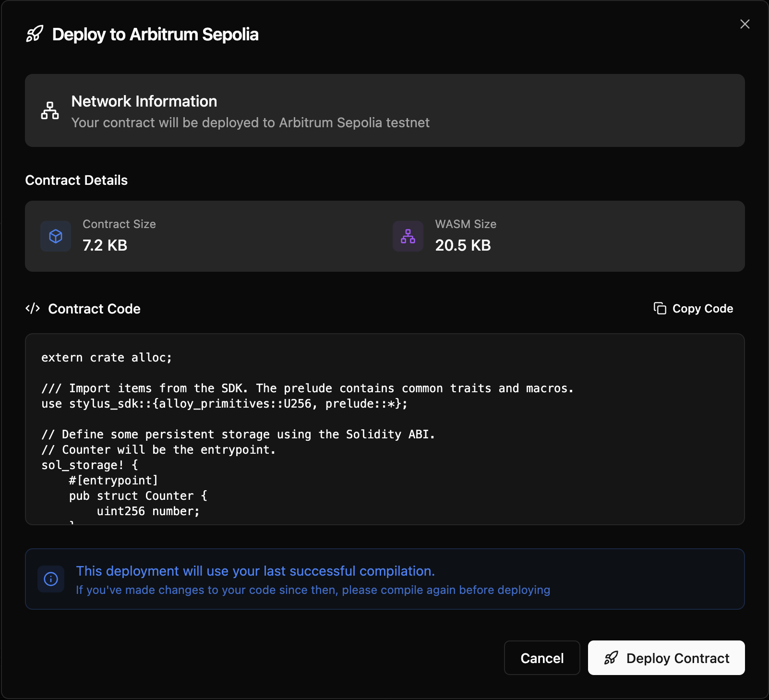Click "This deployment will use your last successful compilation."
Image resolution: width=769 pixels, height=700 pixels.
point(255,571)
